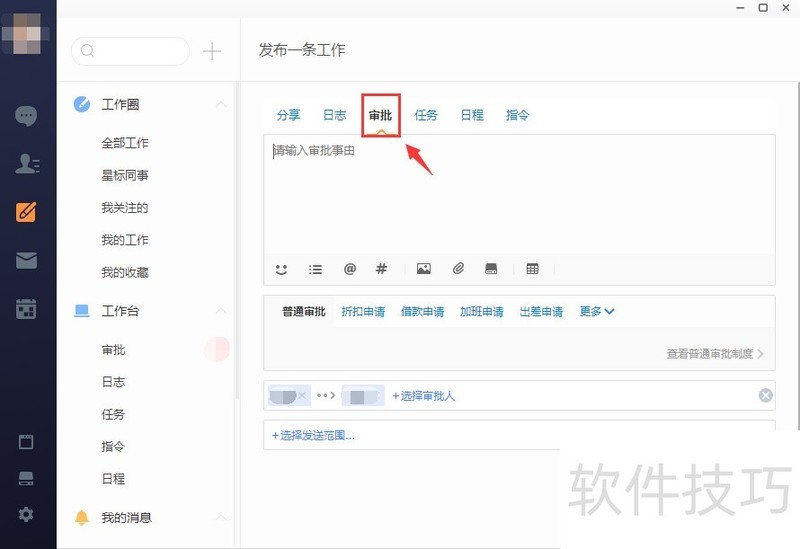Open 我的收藏 in the sidebar

tap(125, 272)
